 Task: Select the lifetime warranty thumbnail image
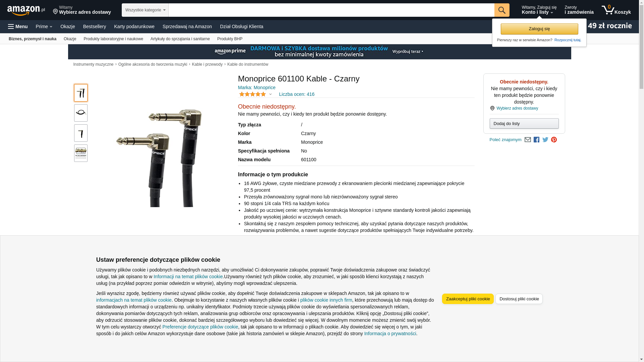[x=81, y=153]
